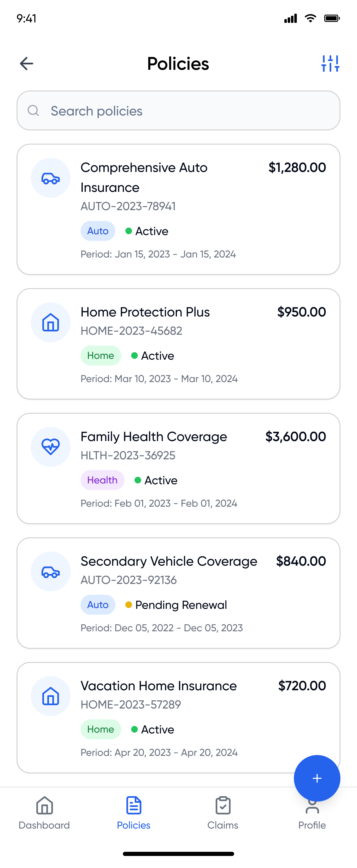This screenshot has height=868, width=357.
Task: Tap the search magnifier icon
Action: (33, 110)
